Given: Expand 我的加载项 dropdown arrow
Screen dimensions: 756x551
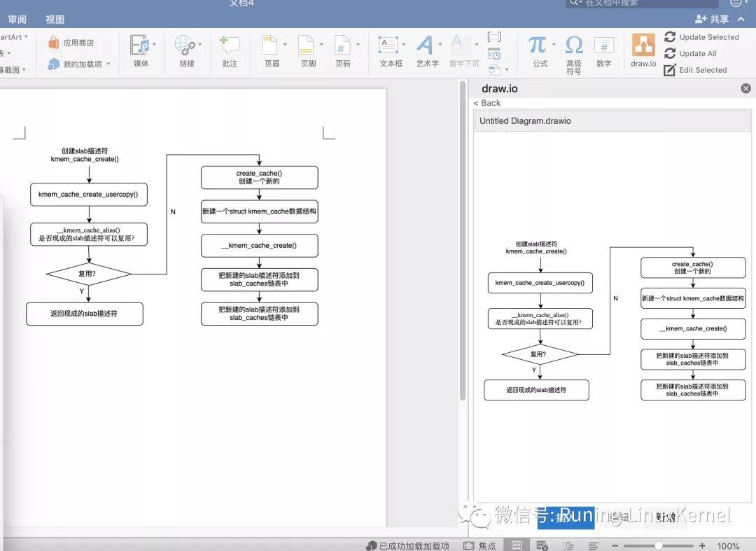Looking at the screenshot, I should point(108,64).
